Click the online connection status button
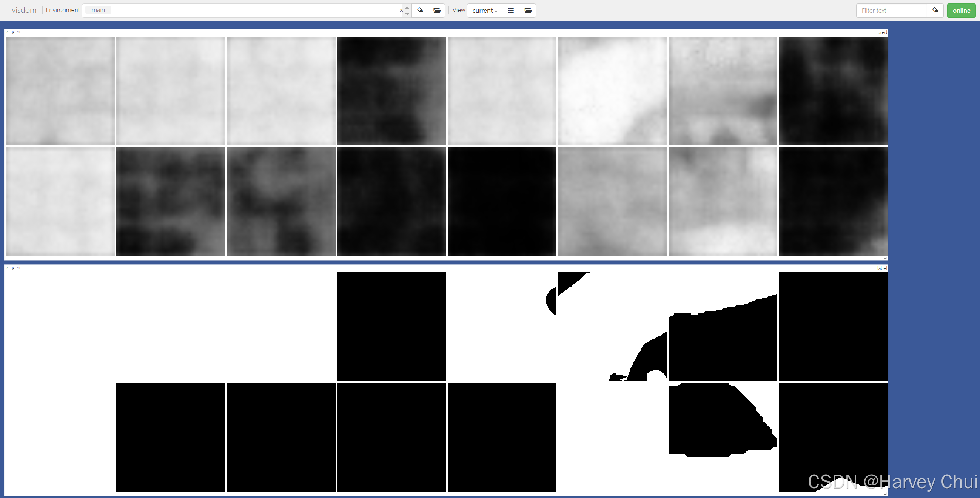 (961, 11)
